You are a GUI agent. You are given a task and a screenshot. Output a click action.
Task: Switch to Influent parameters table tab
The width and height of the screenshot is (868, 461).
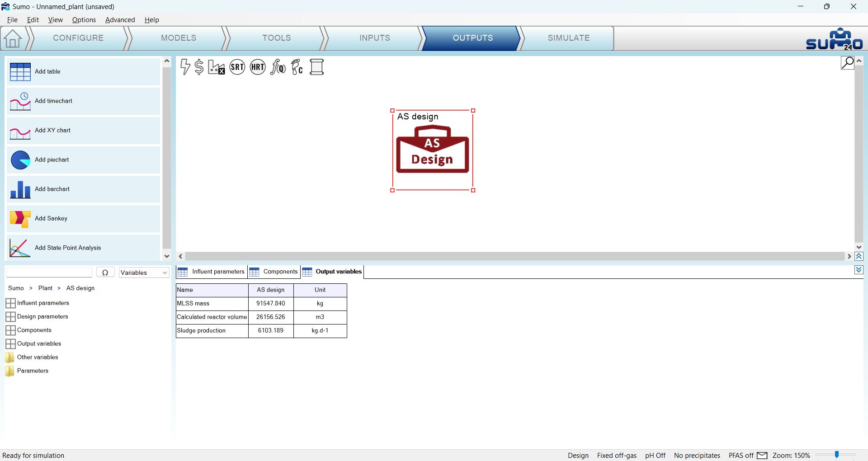point(212,272)
